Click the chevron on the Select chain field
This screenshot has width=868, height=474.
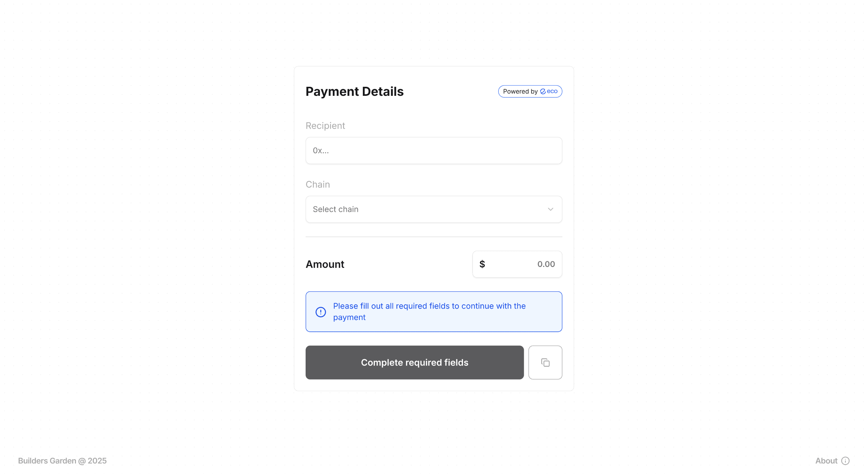pyautogui.click(x=551, y=209)
